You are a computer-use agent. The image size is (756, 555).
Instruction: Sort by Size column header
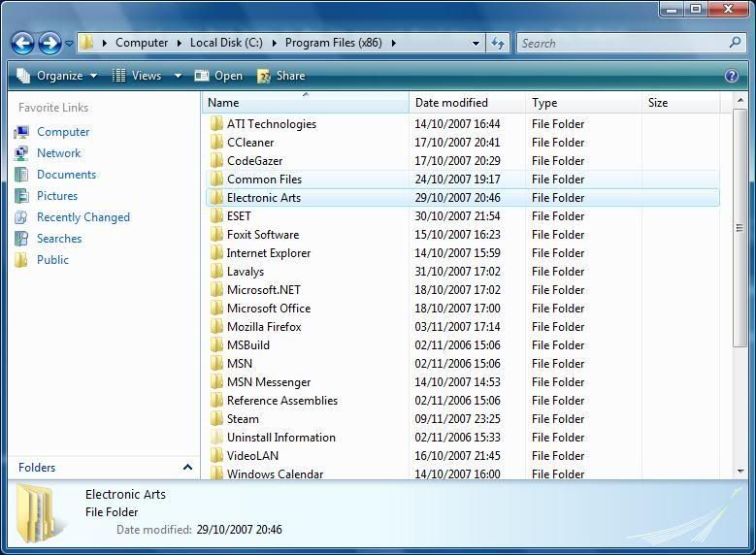pos(680,102)
